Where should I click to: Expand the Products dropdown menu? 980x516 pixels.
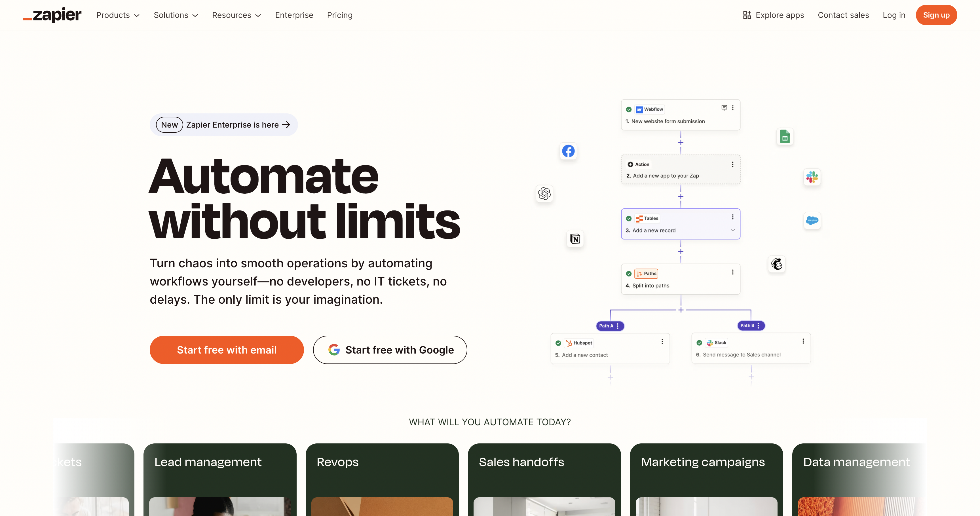[118, 15]
